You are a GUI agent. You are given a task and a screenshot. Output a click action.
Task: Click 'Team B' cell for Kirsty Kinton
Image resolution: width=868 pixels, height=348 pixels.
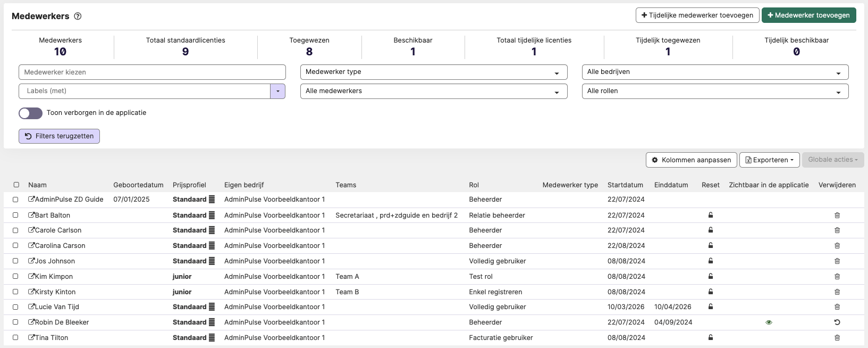347,292
